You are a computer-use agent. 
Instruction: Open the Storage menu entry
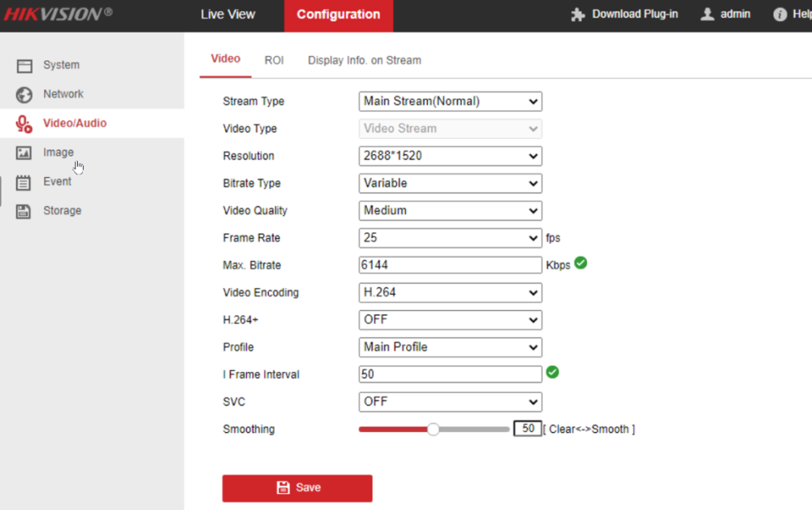(92, 210)
